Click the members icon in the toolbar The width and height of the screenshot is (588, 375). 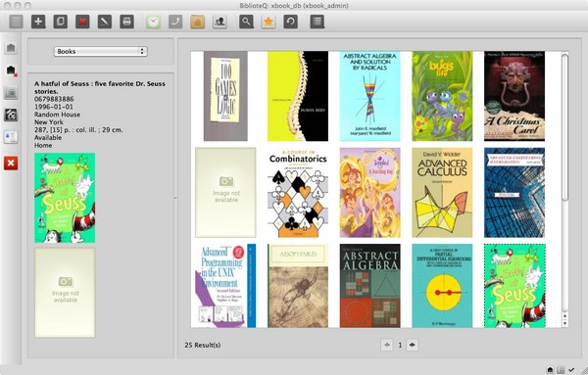[220, 22]
